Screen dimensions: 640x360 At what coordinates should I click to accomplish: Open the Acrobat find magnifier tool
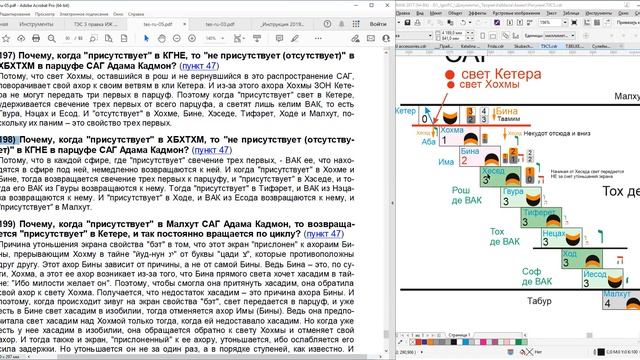51,38
